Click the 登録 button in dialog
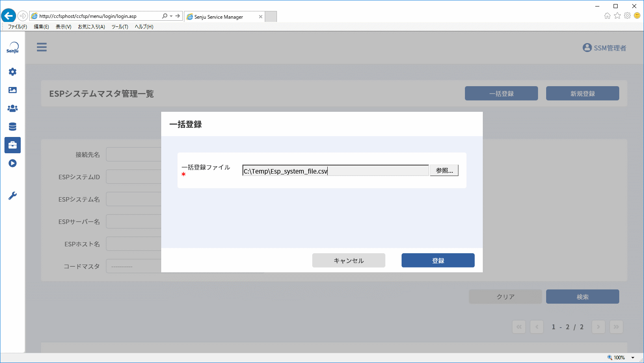The width and height of the screenshot is (644, 363). [438, 261]
